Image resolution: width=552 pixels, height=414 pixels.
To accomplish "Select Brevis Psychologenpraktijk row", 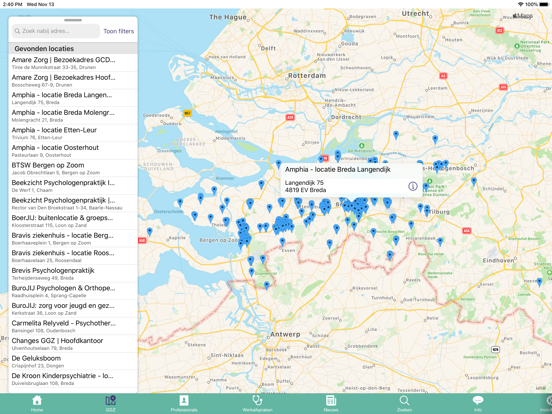I will tap(73, 274).
